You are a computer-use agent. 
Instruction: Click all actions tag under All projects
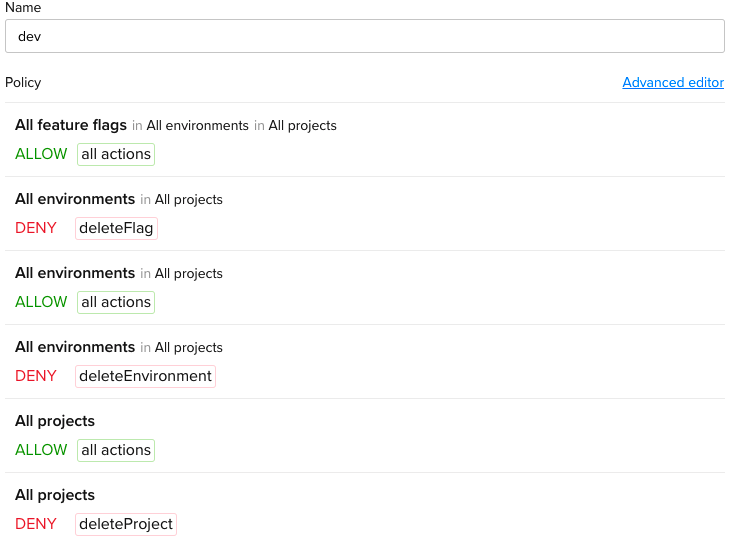click(x=116, y=450)
